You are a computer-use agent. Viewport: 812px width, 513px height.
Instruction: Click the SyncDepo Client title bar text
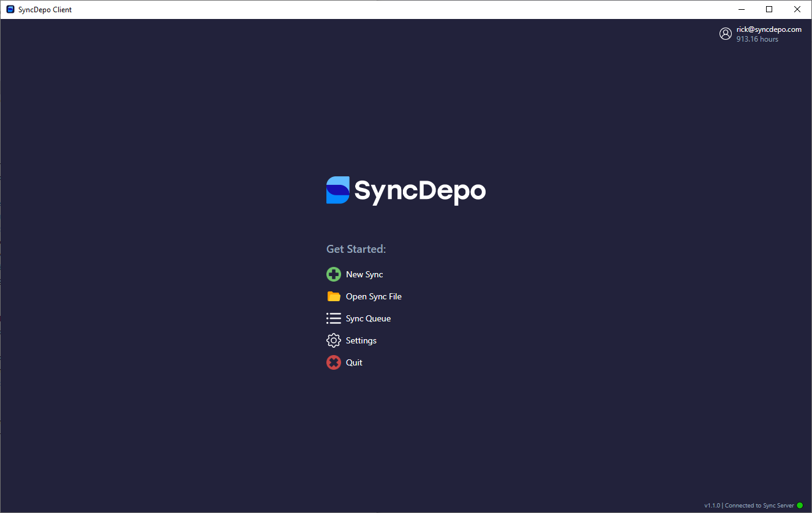coord(44,9)
